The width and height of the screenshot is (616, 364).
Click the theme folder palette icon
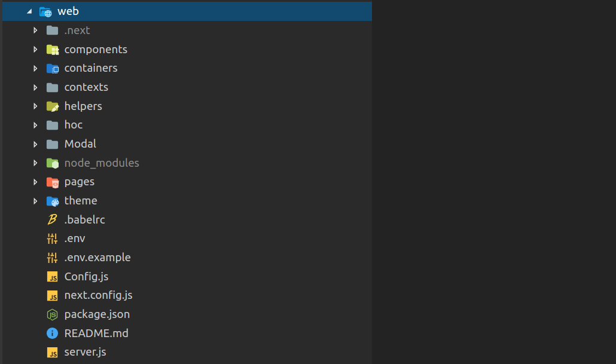tap(53, 201)
